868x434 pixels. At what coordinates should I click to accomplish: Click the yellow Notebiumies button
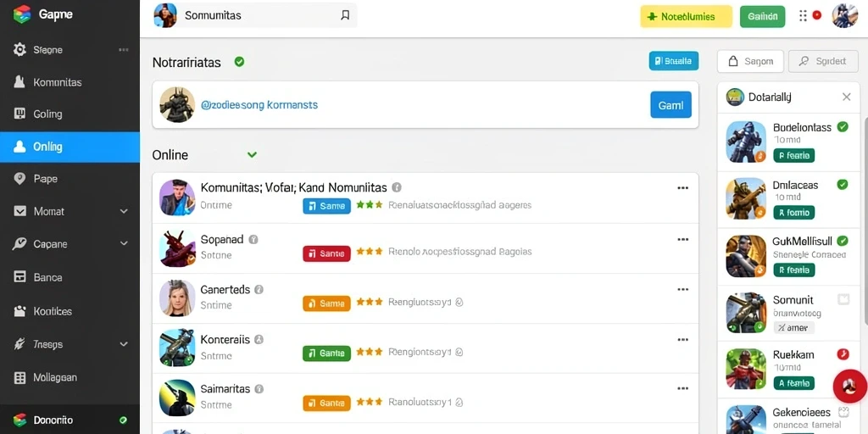click(686, 17)
